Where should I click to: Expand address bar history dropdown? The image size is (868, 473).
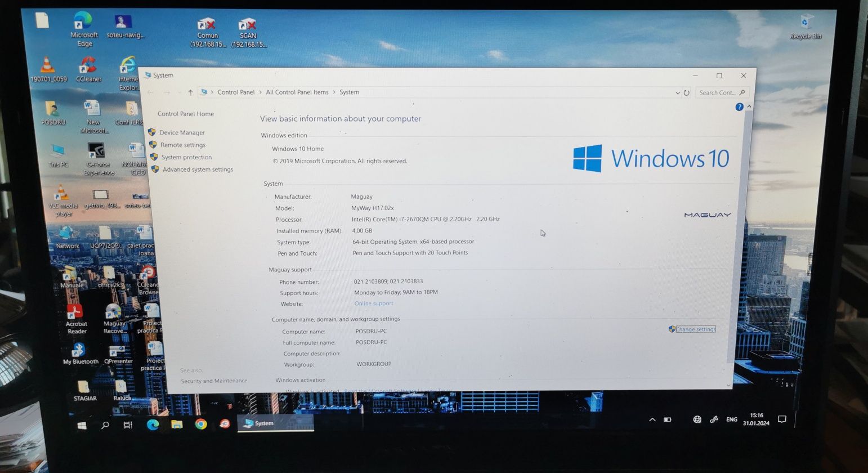(677, 93)
